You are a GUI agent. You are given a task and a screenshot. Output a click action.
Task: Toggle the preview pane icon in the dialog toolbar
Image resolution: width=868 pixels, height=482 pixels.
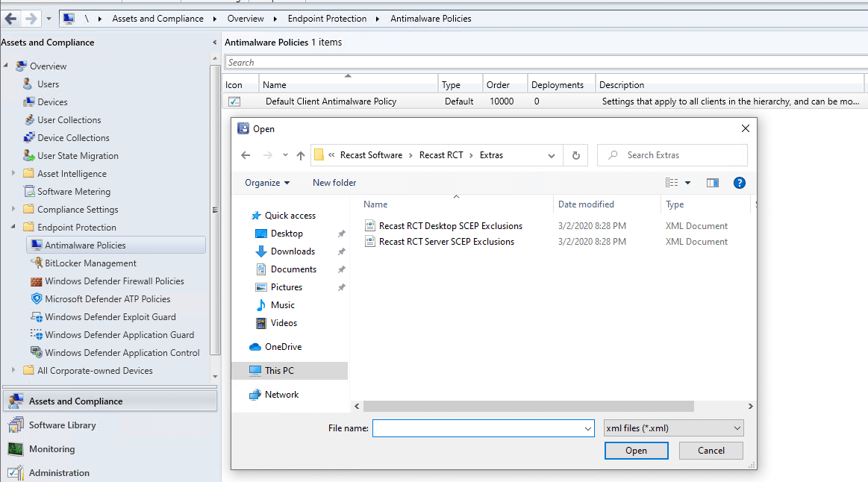[712, 182]
